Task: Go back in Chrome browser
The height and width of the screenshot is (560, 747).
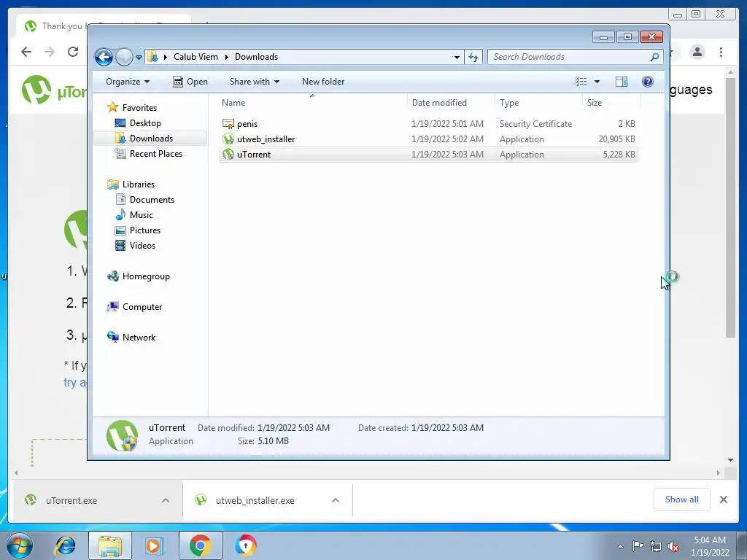Action: [x=26, y=52]
